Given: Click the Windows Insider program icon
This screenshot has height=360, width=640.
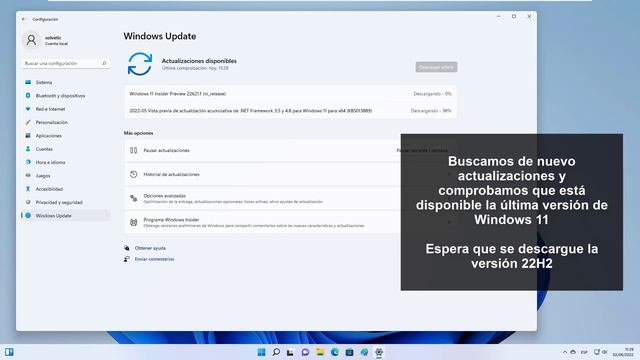Looking at the screenshot, I should pos(133,222).
